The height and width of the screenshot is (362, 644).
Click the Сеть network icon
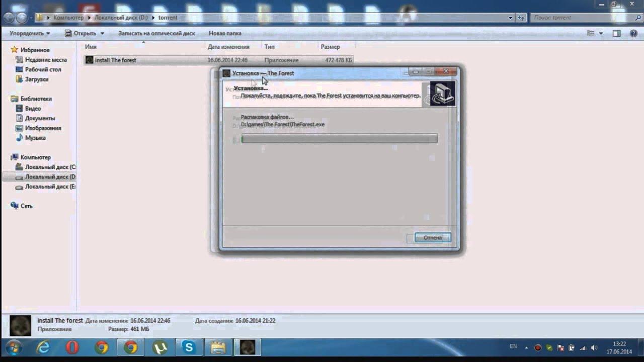coord(15,206)
